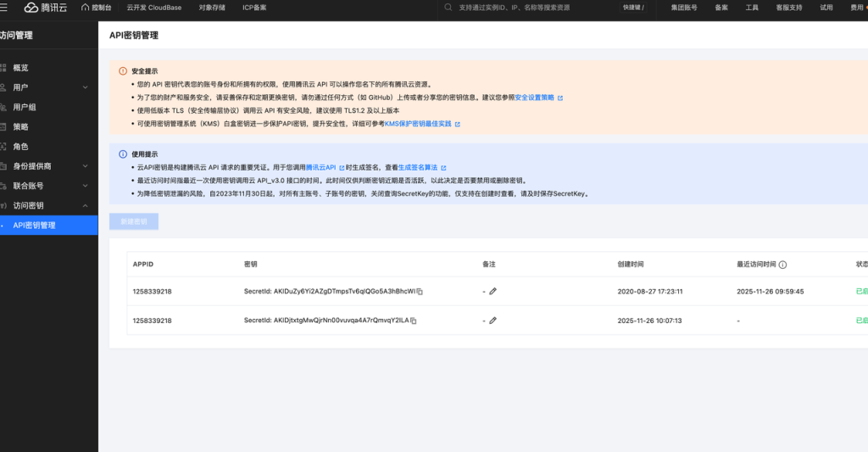Click the Tencent Cloud logo

pos(45,8)
